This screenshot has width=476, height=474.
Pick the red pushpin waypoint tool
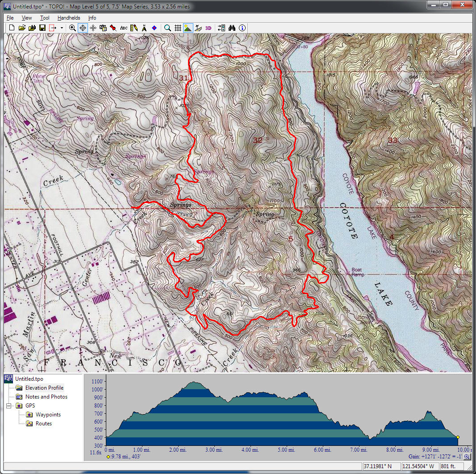(113, 28)
